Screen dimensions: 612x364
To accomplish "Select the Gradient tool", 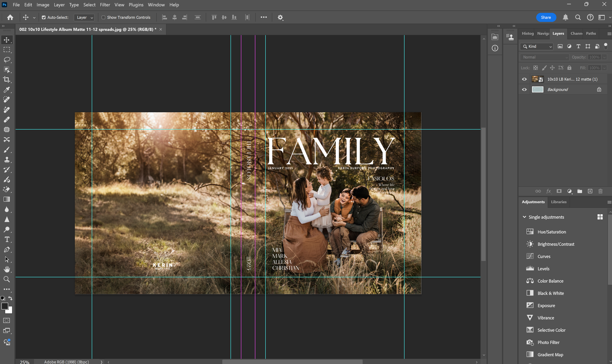I will click(7, 199).
